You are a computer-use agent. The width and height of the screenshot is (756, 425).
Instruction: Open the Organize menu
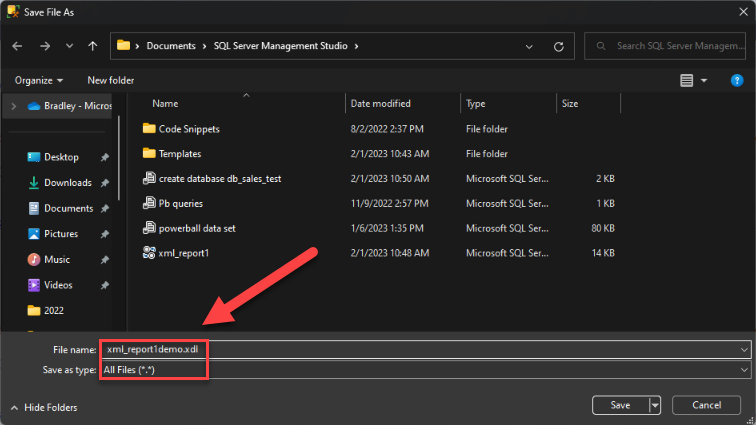[39, 81]
